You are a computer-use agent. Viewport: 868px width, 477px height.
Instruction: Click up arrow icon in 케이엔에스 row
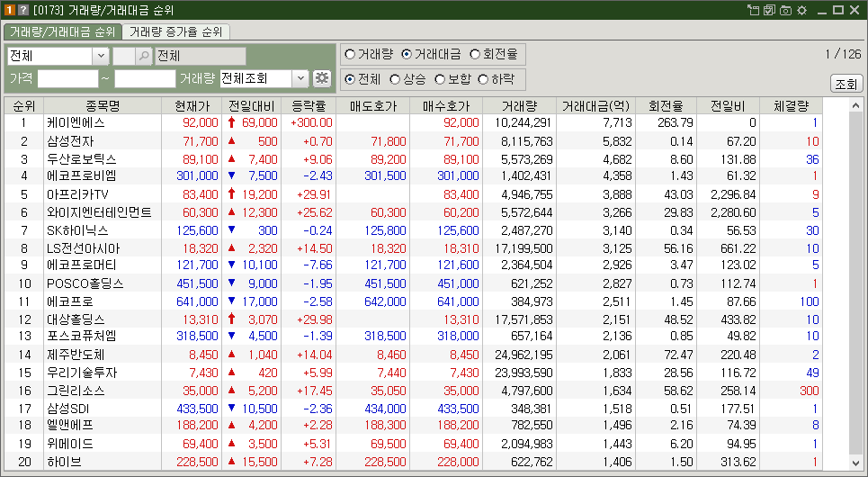pos(231,122)
